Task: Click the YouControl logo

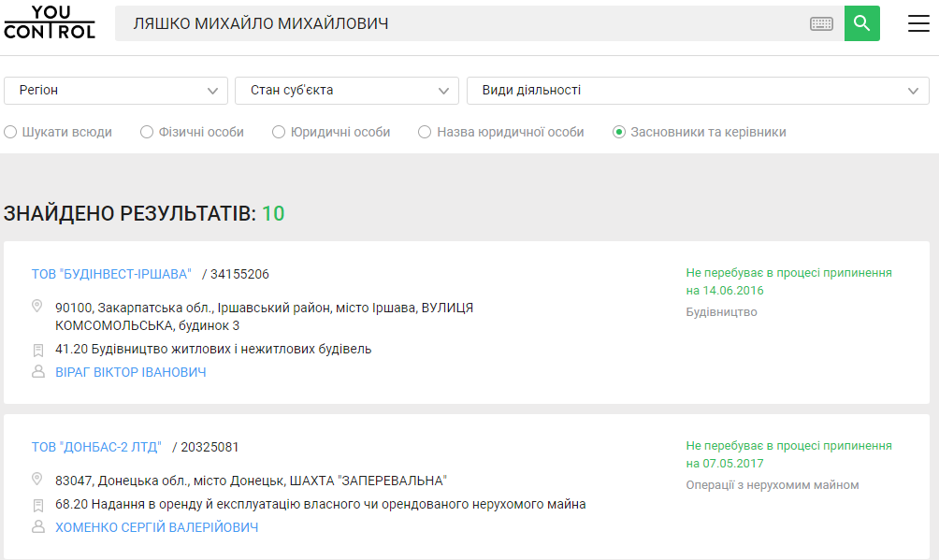Action: click(x=50, y=22)
